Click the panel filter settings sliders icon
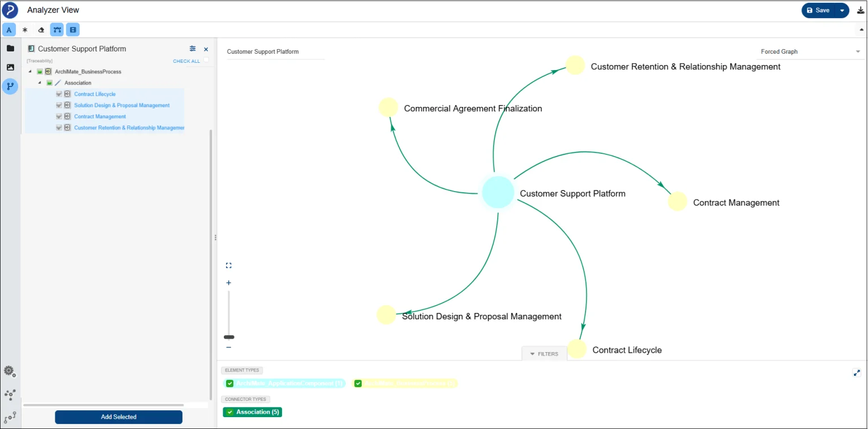The width and height of the screenshot is (868, 429). pos(193,49)
